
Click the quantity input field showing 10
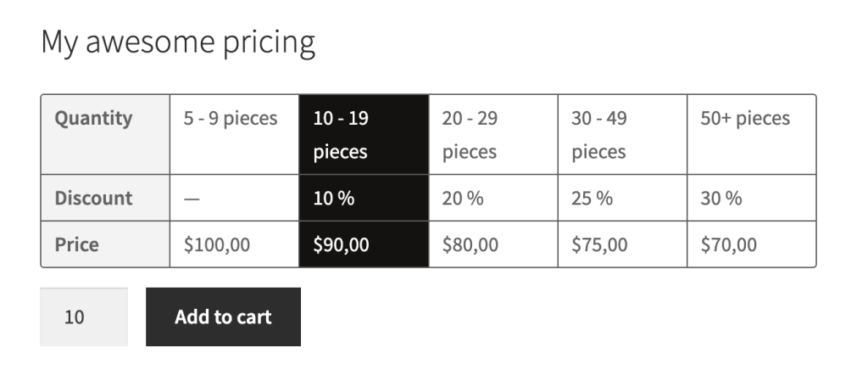point(83,317)
